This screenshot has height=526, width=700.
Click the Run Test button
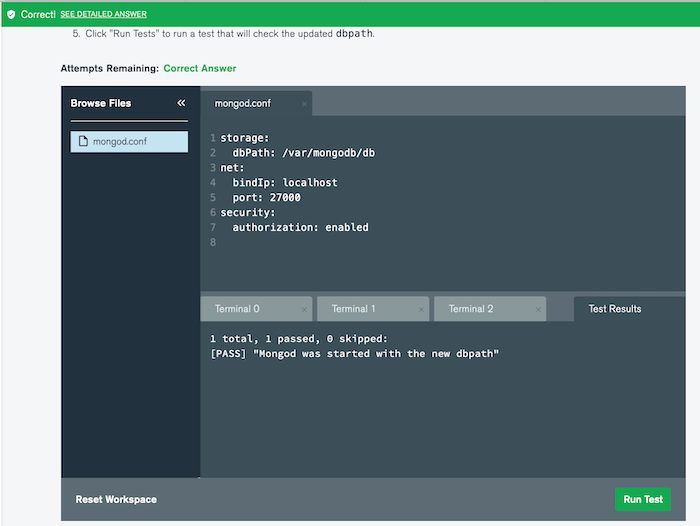coord(643,499)
